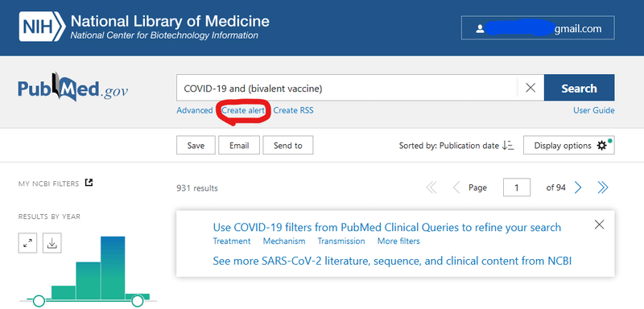Viewport: 644px width, 309px height.
Task: Click the Search button
Action: pyautogui.click(x=579, y=88)
